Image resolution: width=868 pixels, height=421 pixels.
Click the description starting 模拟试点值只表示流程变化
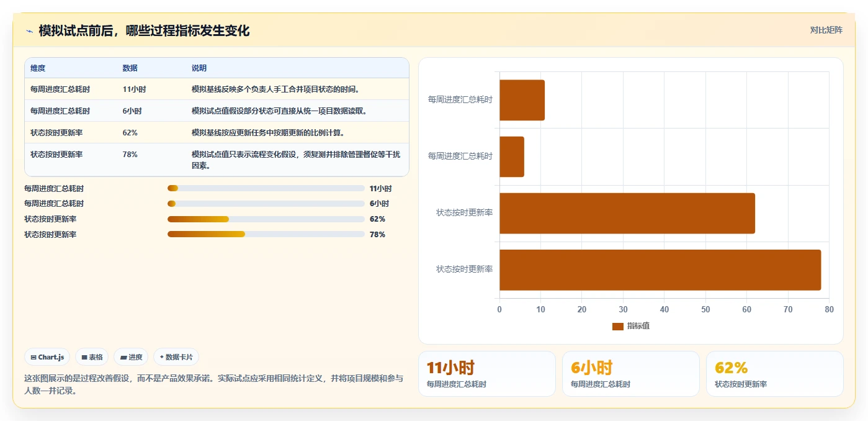(296, 160)
